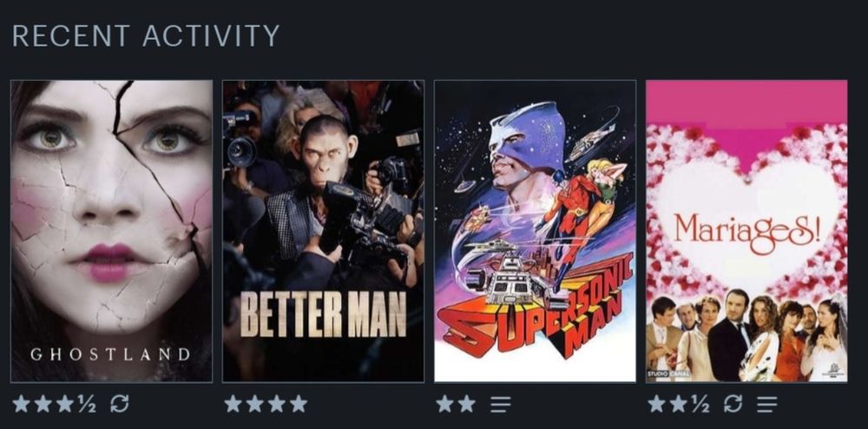Open the review lines icon under Mariages!

click(x=766, y=405)
